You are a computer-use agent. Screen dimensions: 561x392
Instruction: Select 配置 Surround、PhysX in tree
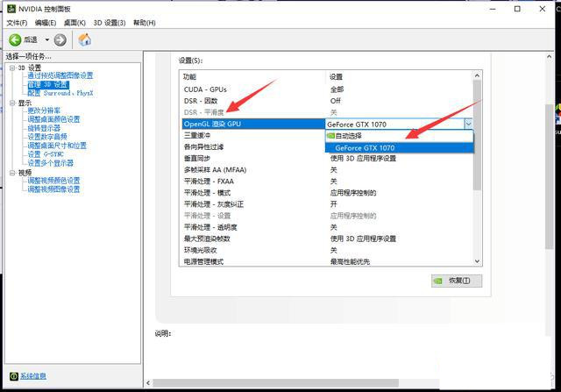click(60, 93)
